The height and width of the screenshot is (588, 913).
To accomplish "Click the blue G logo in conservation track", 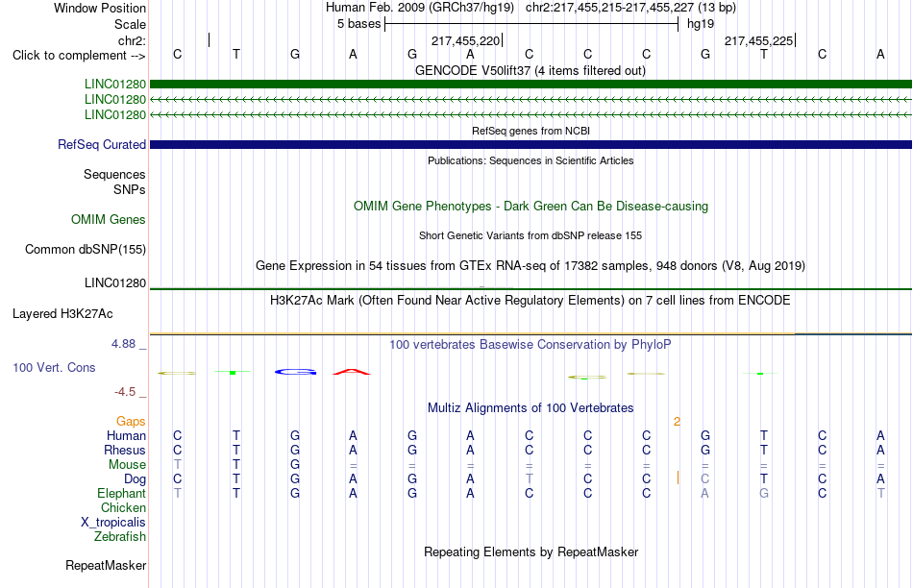I will (x=295, y=372).
